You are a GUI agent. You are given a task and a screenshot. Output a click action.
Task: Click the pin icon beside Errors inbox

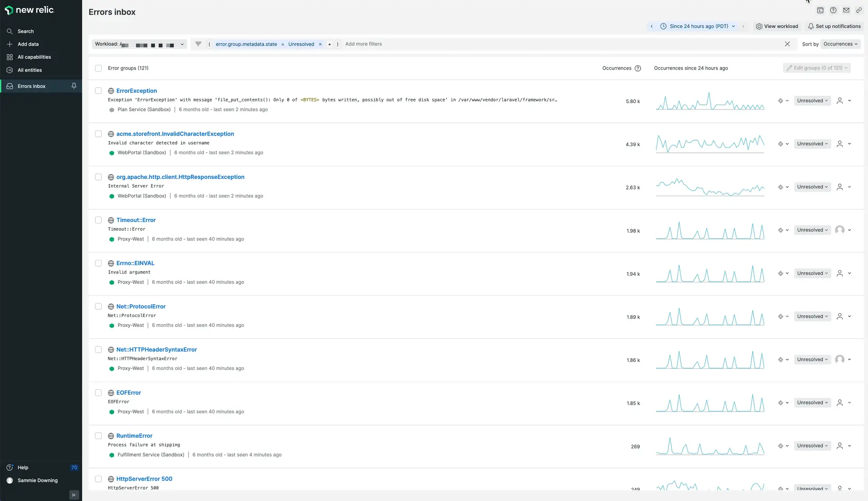[74, 86]
